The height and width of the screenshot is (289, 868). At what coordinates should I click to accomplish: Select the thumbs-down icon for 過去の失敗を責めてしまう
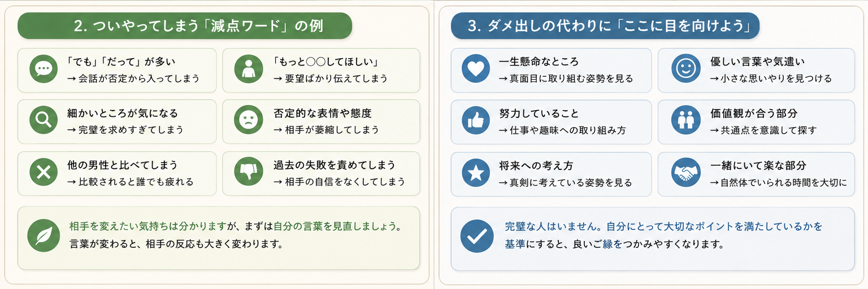click(248, 173)
